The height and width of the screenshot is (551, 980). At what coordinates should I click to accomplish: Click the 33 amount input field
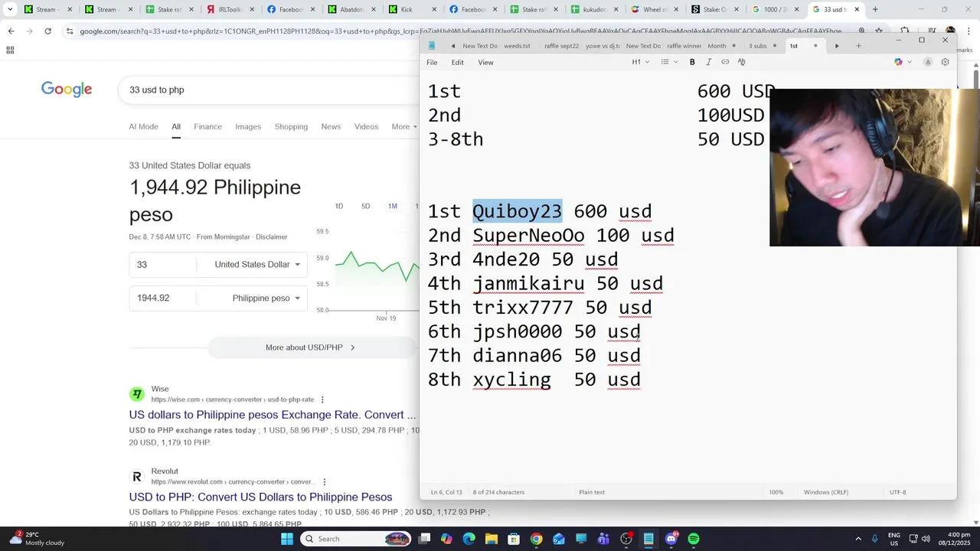tap(162, 265)
